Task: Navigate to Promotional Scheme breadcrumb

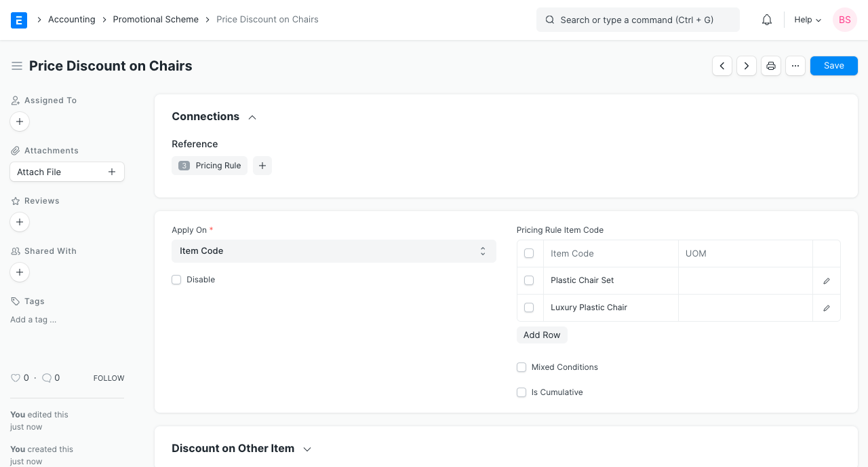Action: click(x=155, y=20)
